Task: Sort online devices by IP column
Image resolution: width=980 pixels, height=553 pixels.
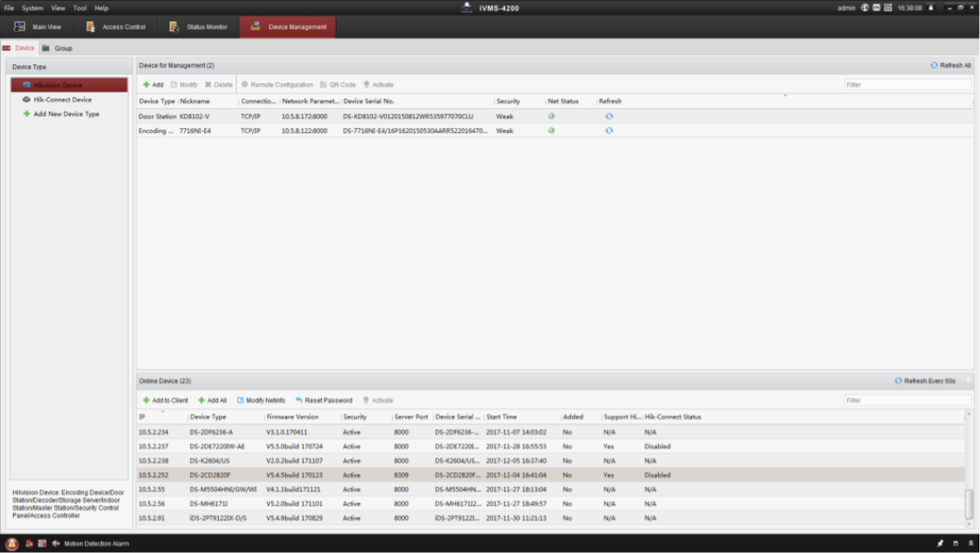Action: pyautogui.click(x=162, y=417)
